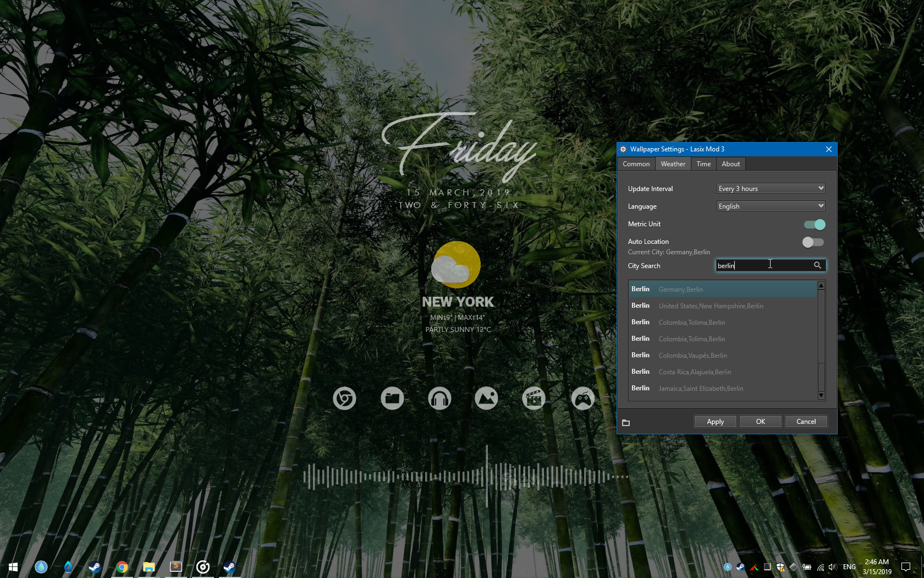Image resolution: width=924 pixels, height=578 pixels.
Task: Click the magnifier icon in City Search
Action: 818,265
